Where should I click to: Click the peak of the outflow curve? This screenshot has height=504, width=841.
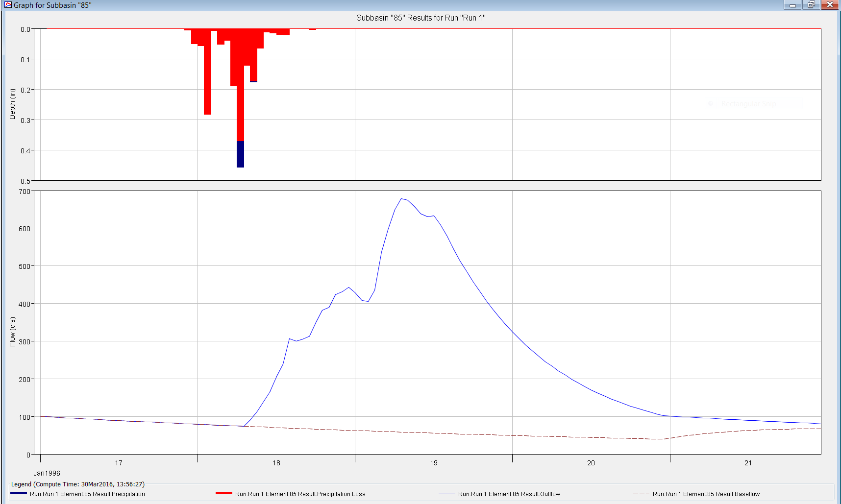401,199
